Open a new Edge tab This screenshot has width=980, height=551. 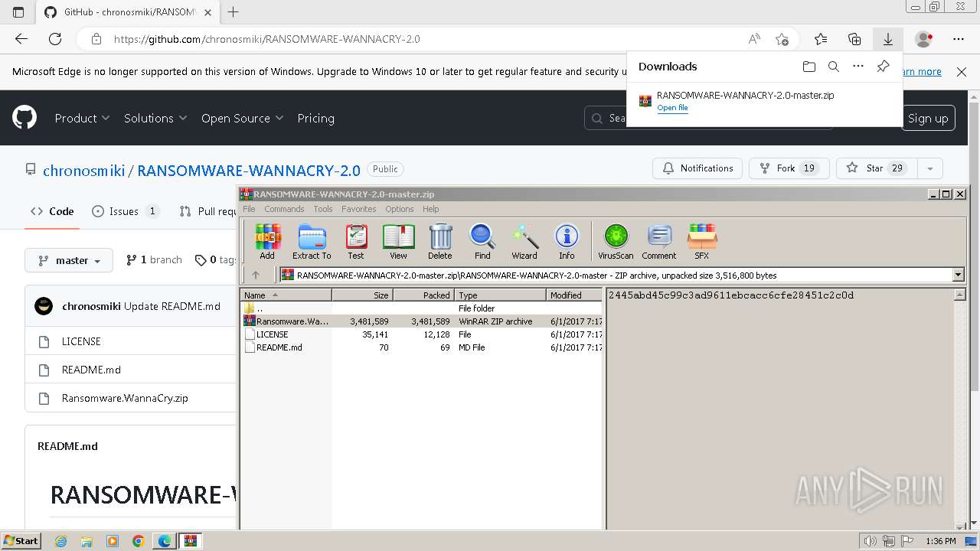234,11
